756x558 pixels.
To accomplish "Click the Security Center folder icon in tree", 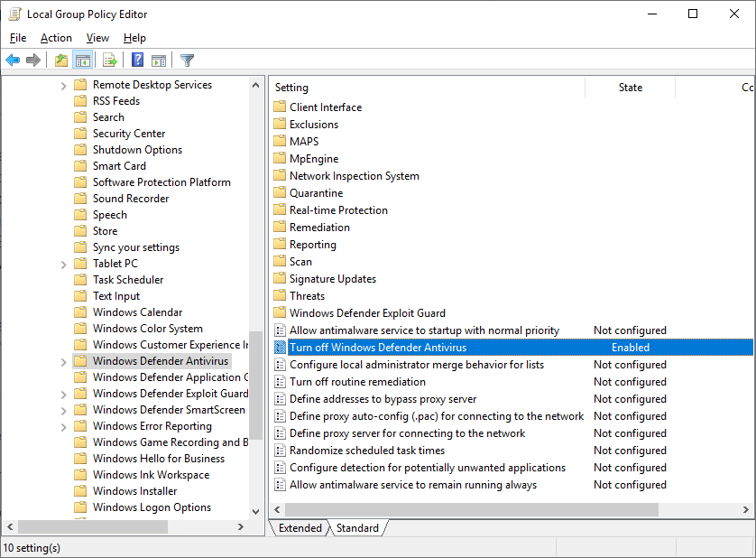I will 80,134.
